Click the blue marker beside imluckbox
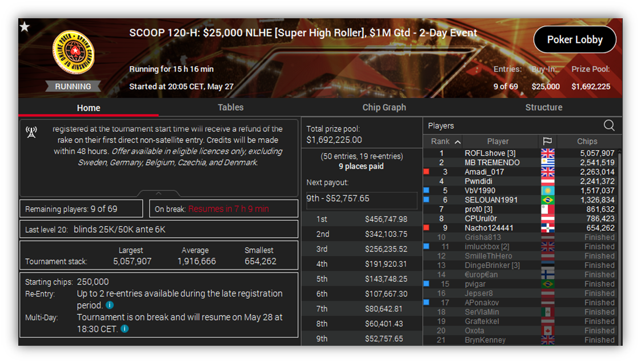641x364 pixels. click(x=426, y=246)
